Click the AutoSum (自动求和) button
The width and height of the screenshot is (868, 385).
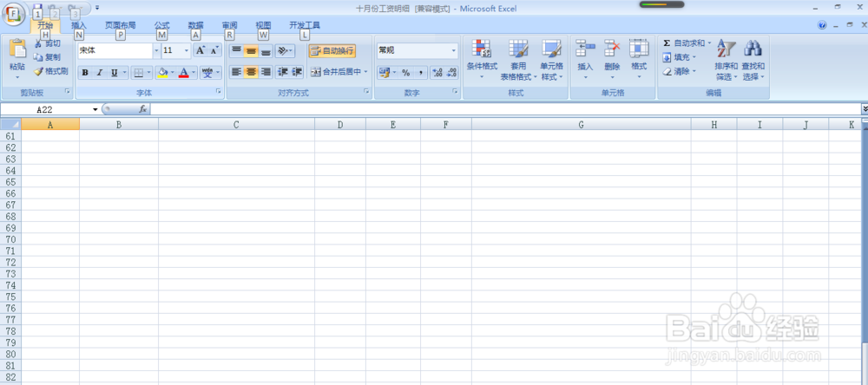[x=684, y=42]
